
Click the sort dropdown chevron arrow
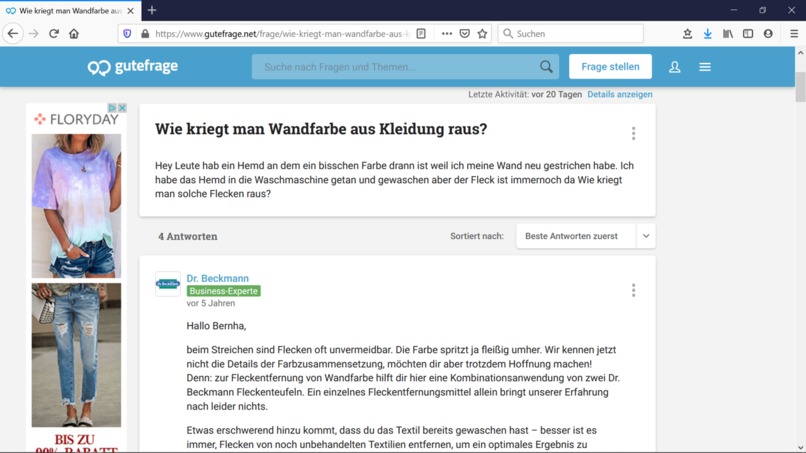pos(646,237)
